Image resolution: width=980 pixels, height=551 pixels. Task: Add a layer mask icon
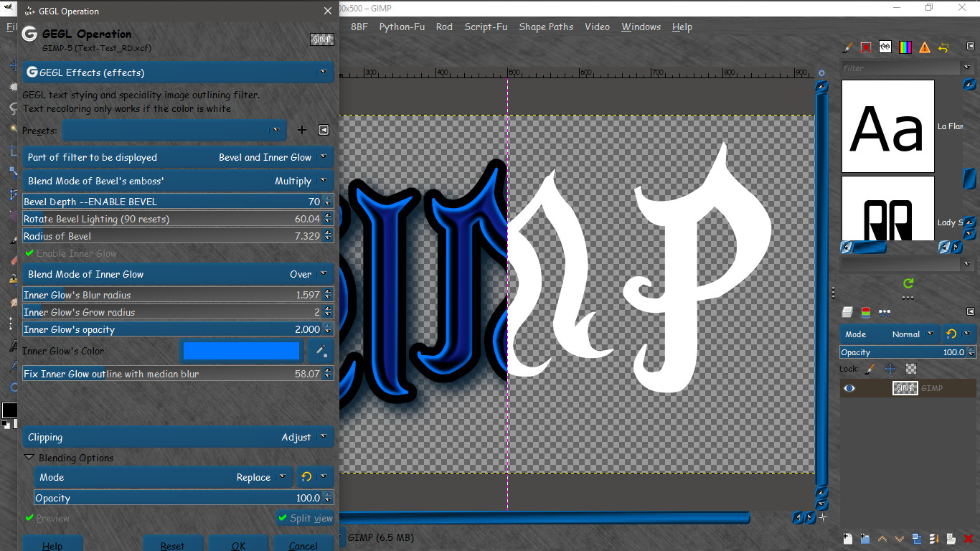tap(951, 539)
